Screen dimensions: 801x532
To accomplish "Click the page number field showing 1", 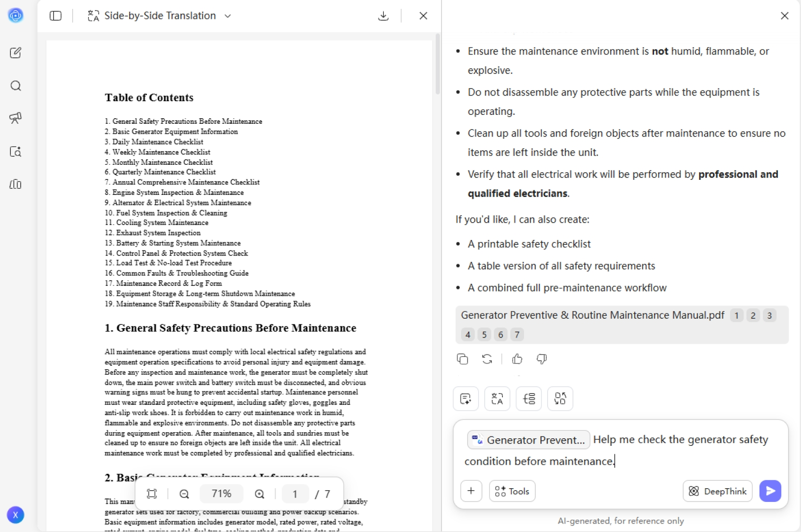I will pyautogui.click(x=295, y=493).
